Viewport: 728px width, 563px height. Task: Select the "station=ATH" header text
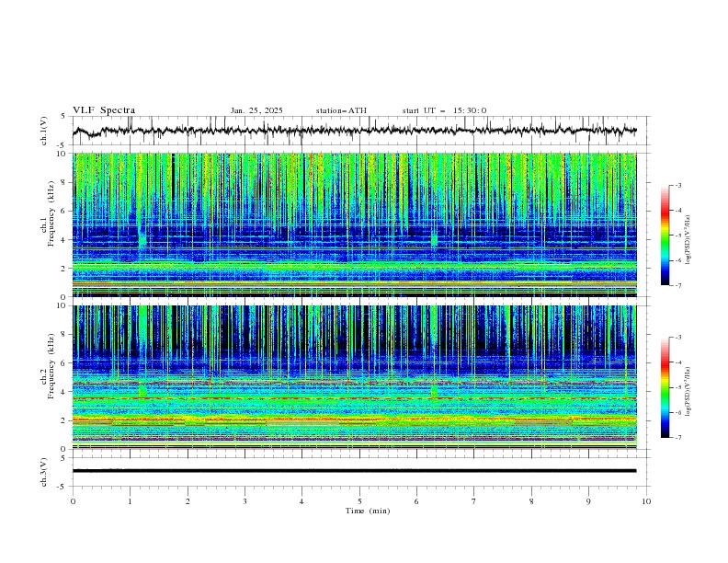pos(341,110)
